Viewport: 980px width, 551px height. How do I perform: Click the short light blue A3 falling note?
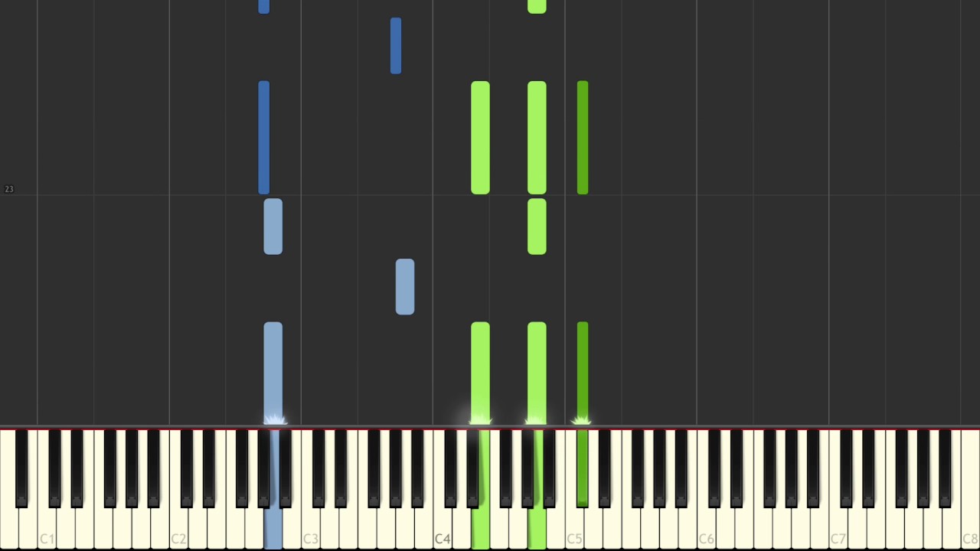pos(405,287)
